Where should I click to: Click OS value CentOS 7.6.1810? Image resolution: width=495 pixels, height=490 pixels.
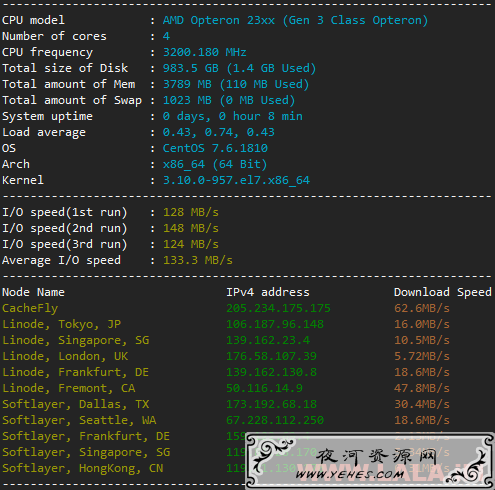215,148
